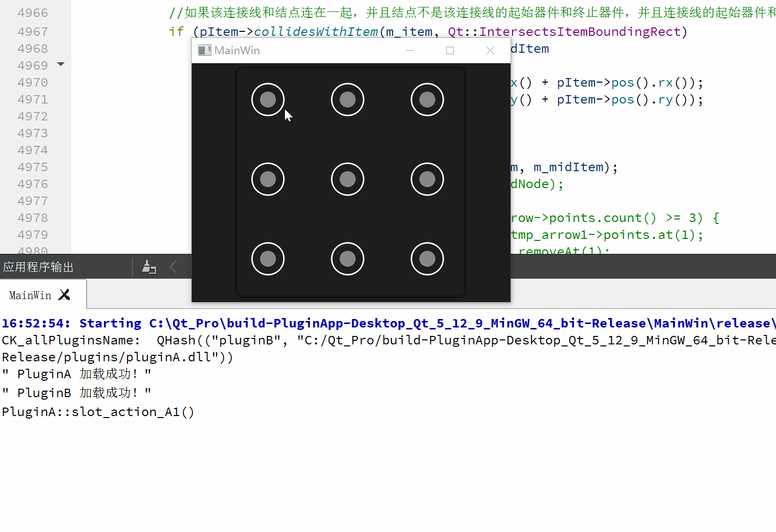Click 'm_midItem);' in line 4975
This screenshot has width=776, height=532.
click(x=576, y=167)
